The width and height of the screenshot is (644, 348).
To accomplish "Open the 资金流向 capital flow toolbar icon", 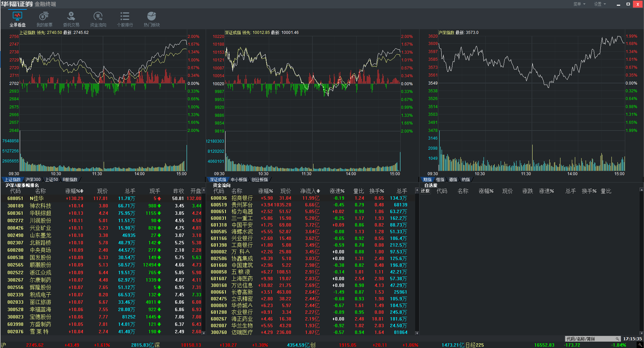I will (x=98, y=19).
